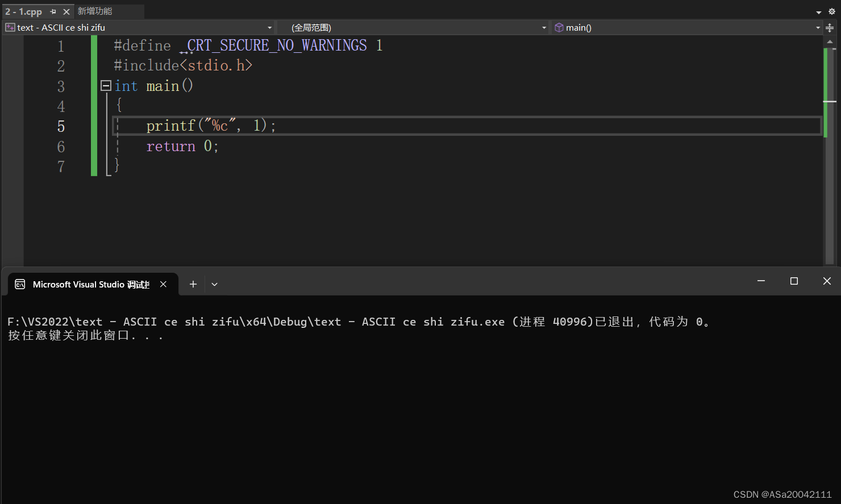The image size is (841, 504).
Task: Click the printf call on line 5
Action: tap(211, 126)
